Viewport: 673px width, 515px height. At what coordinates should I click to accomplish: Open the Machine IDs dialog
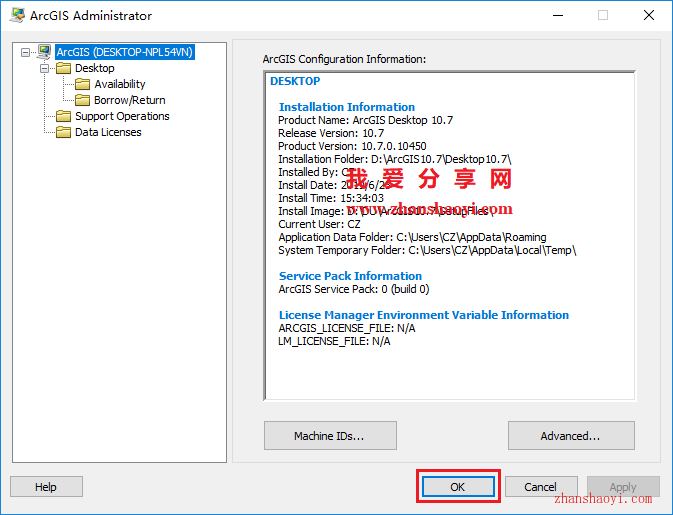tap(330, 436)
